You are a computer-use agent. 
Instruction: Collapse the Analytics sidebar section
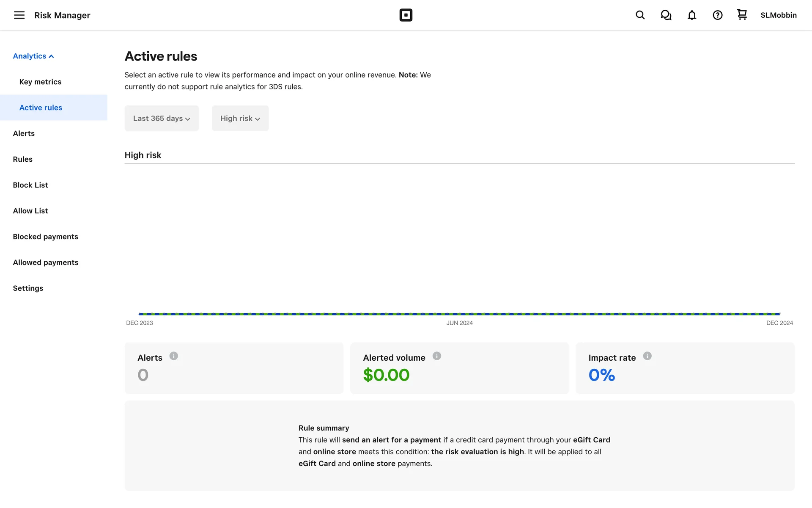33,56
